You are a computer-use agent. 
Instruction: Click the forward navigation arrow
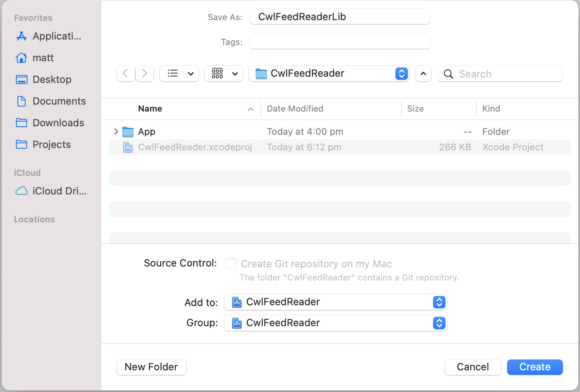tap(145, 74)
